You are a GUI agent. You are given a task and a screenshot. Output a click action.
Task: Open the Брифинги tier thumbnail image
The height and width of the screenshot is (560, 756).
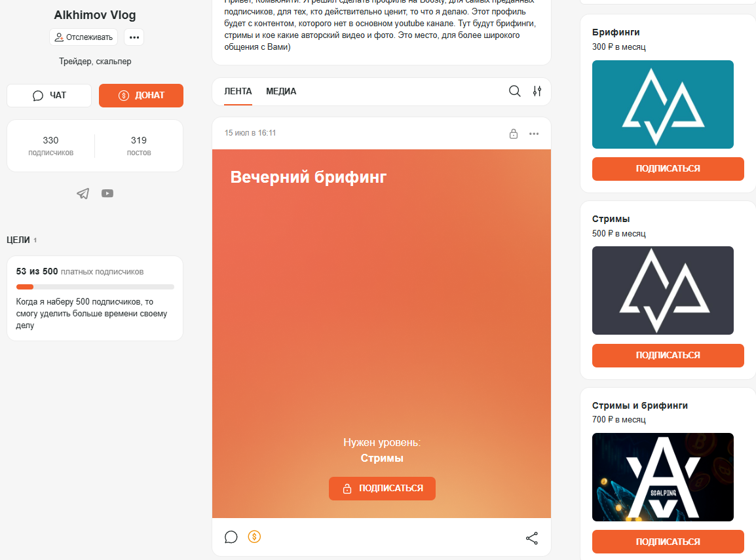click(662, 104)
